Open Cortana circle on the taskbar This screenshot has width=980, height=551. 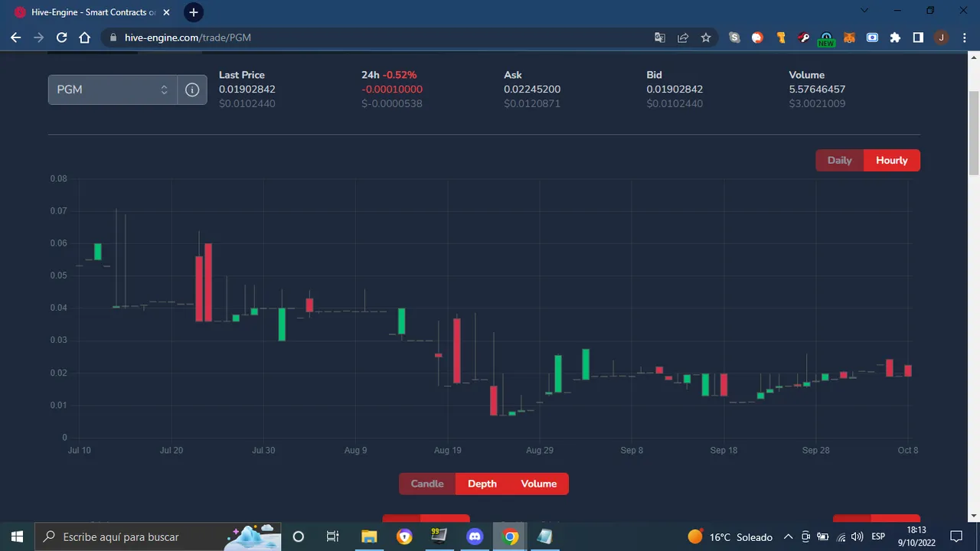[299, 536]
